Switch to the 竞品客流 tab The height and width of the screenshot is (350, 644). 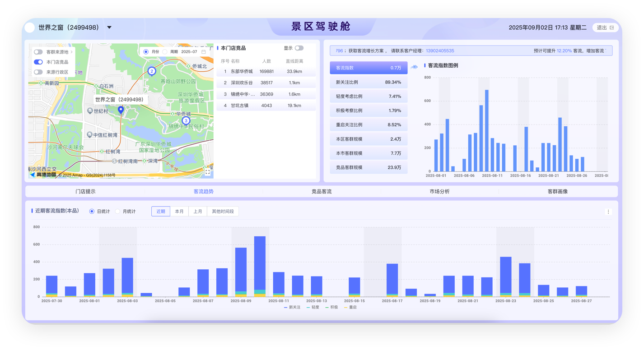click(322, 191)
